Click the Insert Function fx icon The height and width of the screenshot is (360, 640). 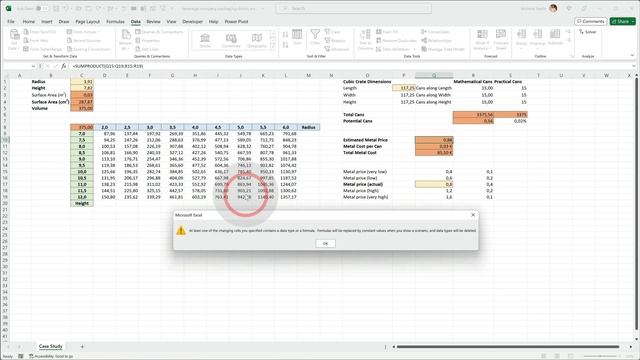64,66
